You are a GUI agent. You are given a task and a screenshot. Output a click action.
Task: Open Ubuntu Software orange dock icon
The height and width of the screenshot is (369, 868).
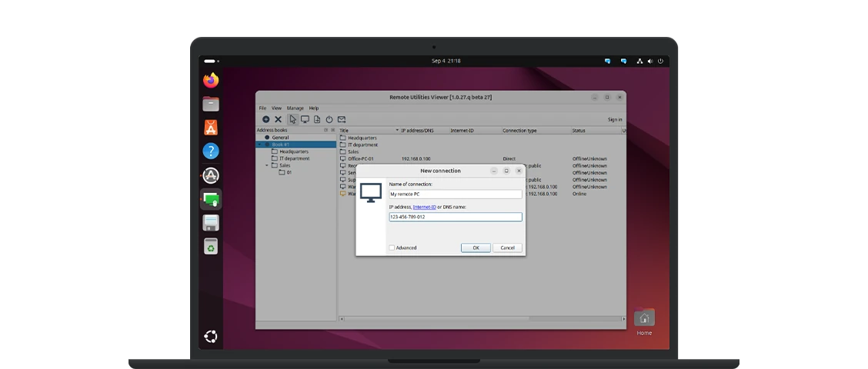click(x=211, y=128)
